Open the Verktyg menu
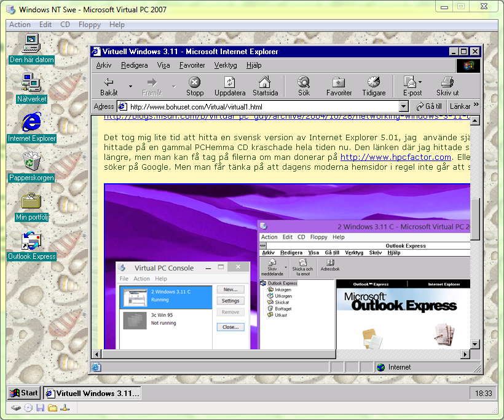 coord(226,65)
